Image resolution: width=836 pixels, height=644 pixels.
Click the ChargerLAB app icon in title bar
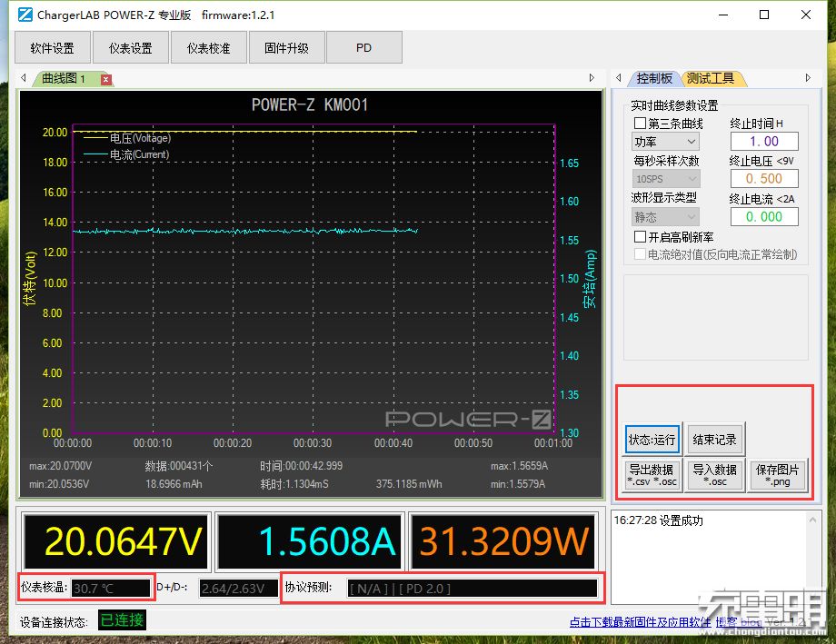tap(25, 15)
